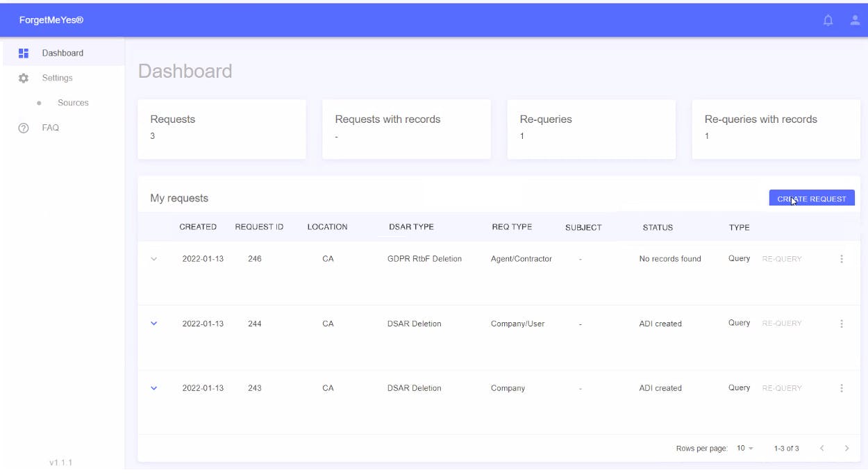Click the Settings gear icon
The height and width of the screenshot is (475, 868).
pos(24,78)
